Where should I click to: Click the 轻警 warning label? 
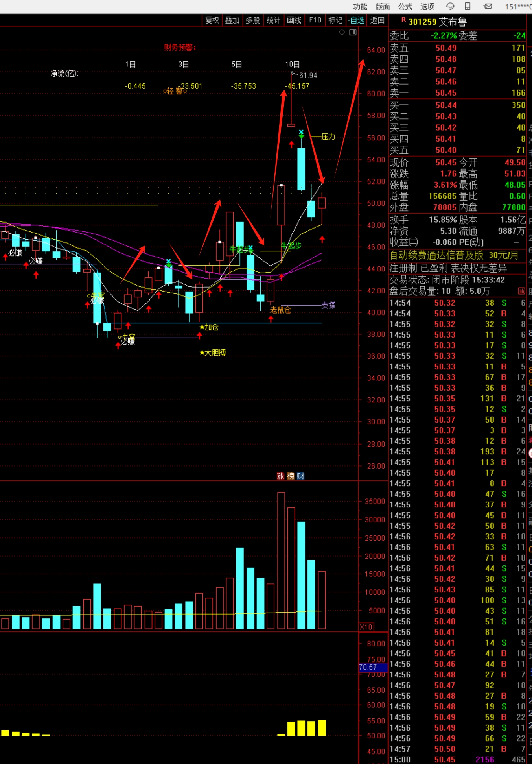click(x=175, y=91)
